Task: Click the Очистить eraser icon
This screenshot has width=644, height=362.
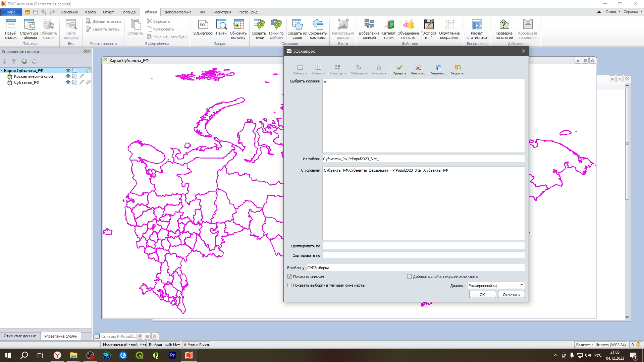Action: [418, 68]
